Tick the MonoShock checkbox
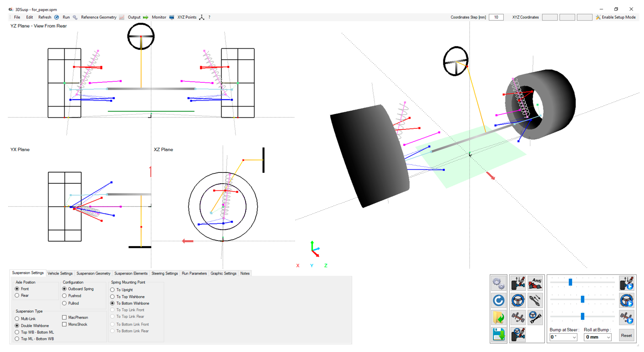 pyautogui.click(x=64, y=324)
